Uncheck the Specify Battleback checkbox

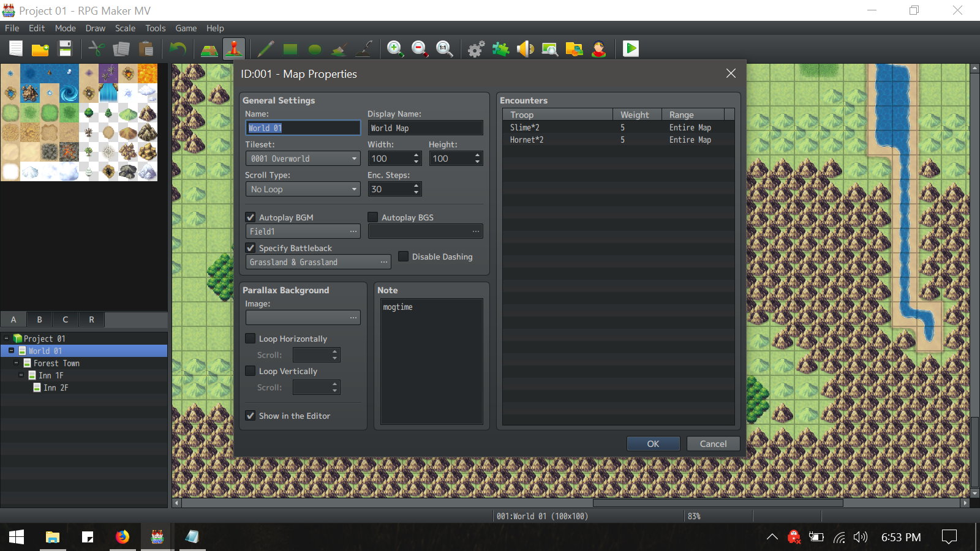tap(251, 248)
